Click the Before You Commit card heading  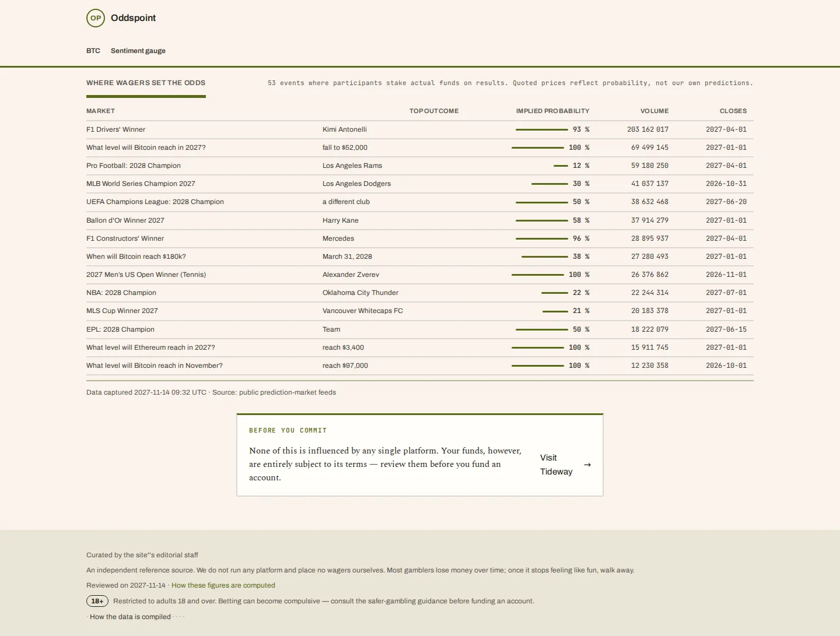288,430
